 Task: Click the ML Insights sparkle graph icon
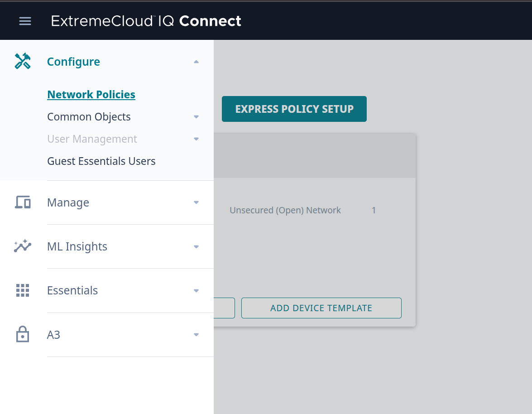pos(23,246)
